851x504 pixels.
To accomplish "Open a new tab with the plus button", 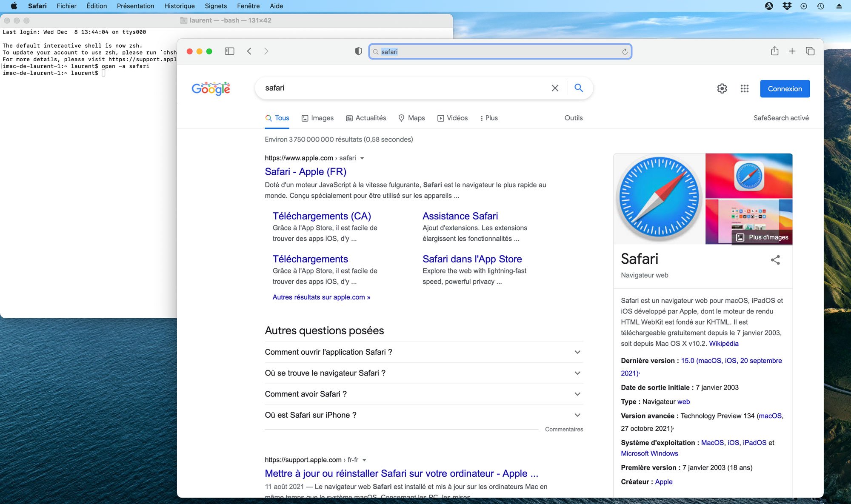I will [x=792, y=51].
